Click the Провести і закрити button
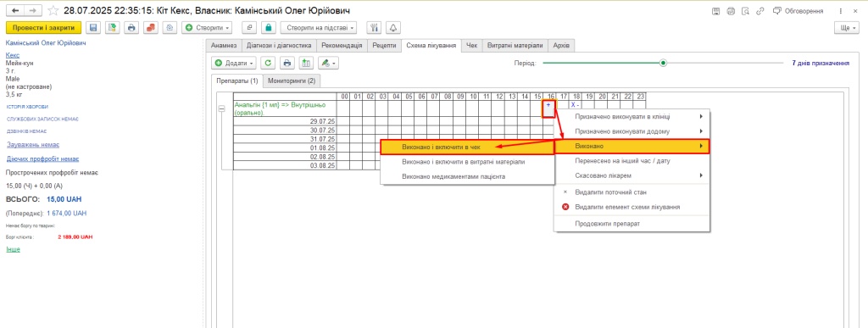Viewport: 868px width, 328px height. [x=44, y=27]
